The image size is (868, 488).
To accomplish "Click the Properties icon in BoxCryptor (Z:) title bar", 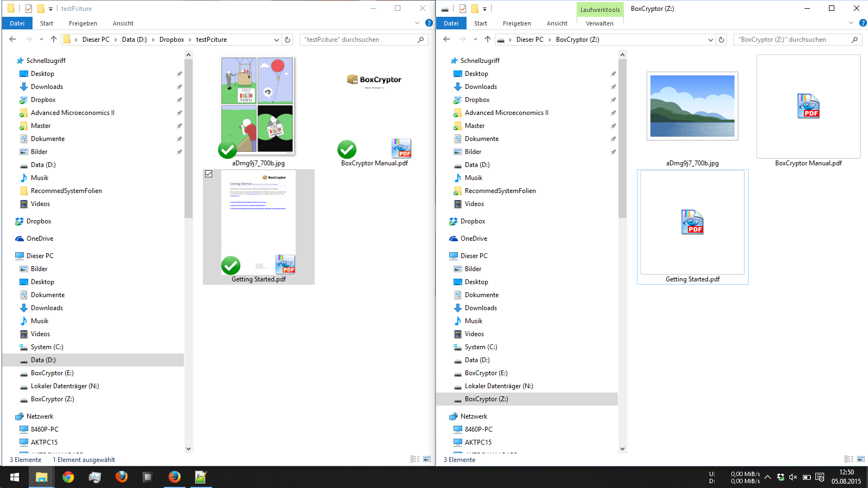I will [x=463, y=9].
